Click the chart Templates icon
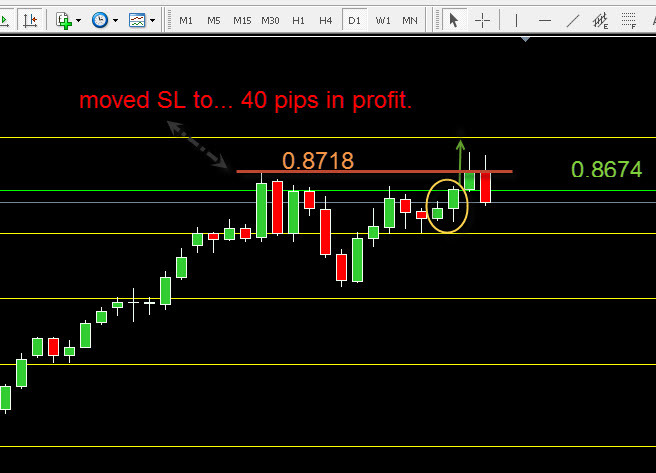Viewport: 656px width, 473px height. pyautogui.click(x=137, y=20)
